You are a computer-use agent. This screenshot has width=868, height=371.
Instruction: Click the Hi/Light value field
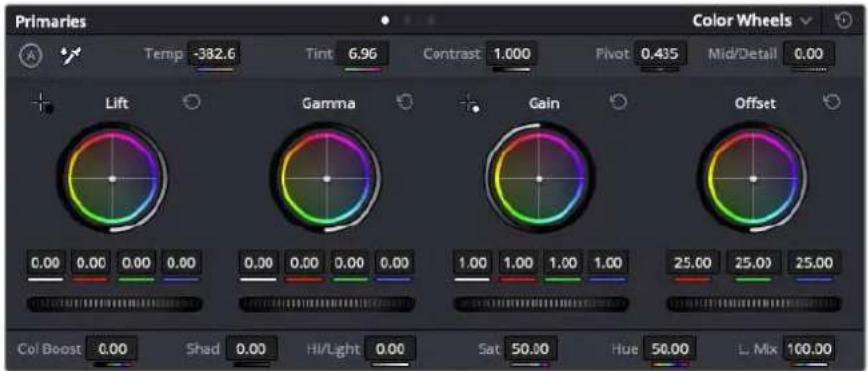(x=390, y=349)
